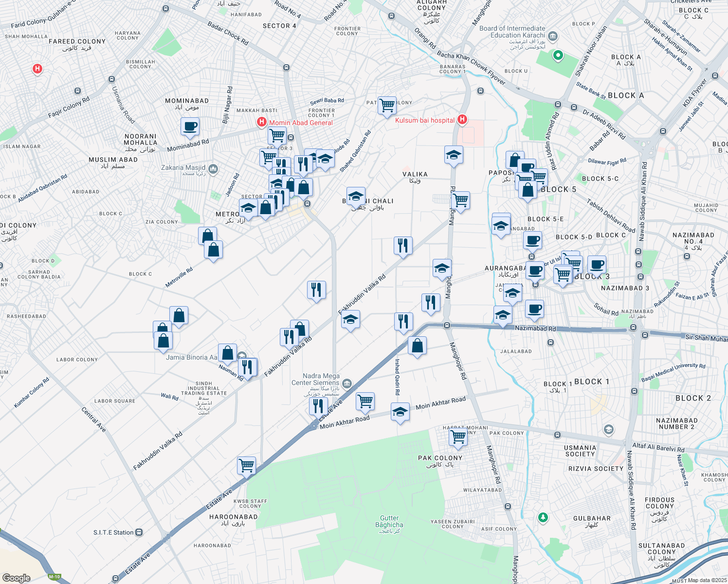The width and height of the screenshot is (728, 584).
Task: Select the restaurant marker on Irshad Qadri Rd
Action: (x=403, y=322)
